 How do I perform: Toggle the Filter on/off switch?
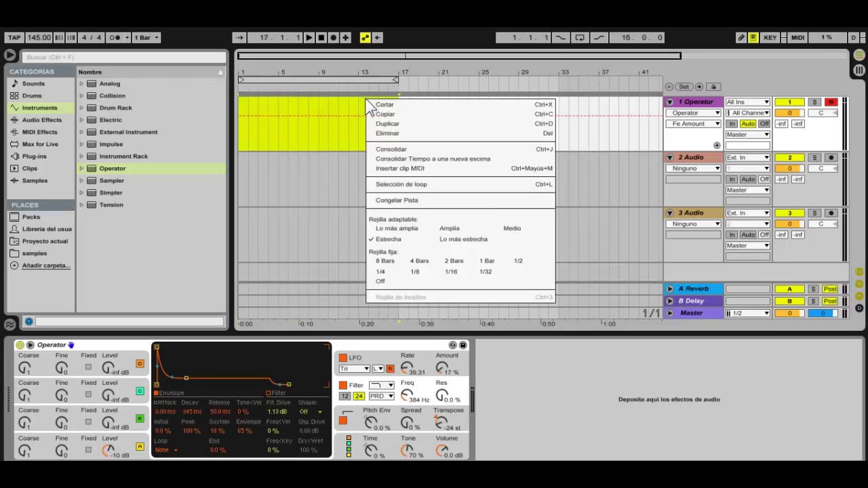pos(343,385)
